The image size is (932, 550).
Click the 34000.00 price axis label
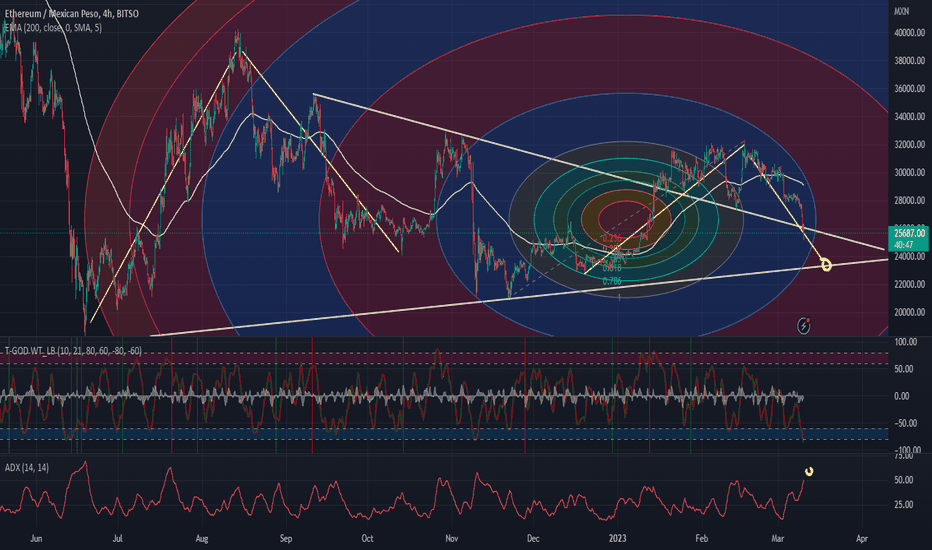[x=909, y=117]
